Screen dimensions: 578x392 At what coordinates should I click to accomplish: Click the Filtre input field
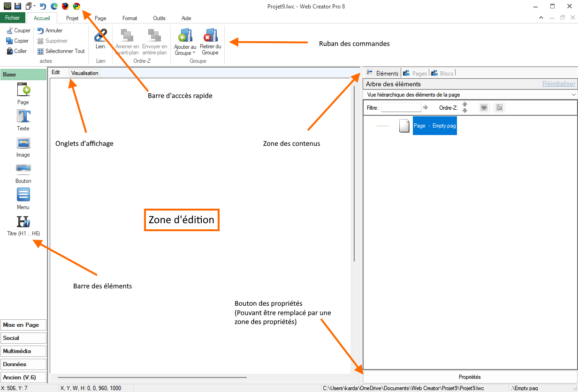tap(401, 107)
